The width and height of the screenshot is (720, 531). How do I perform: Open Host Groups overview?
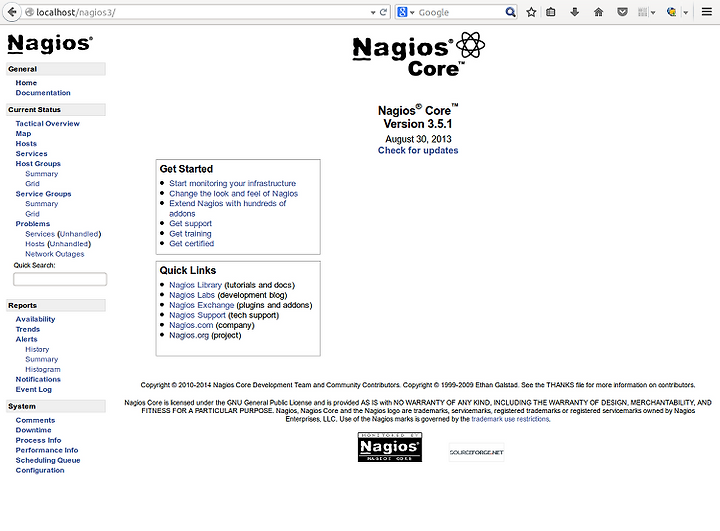coord(38,164)
